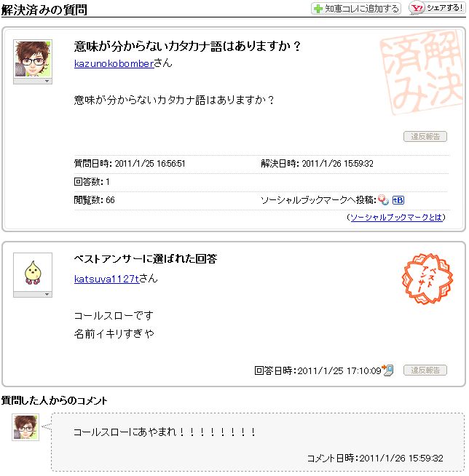
Task: Open the ソーシャルブックマークとは help link
Action: [396, 217]
